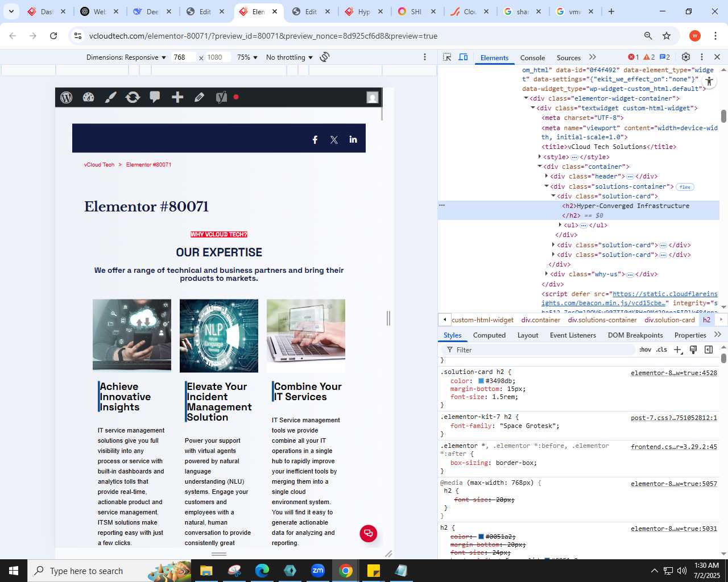Open post-7.css source link
Image resolution: width=728 pixels, height=582 pixels.
click(x=674, y=418)
